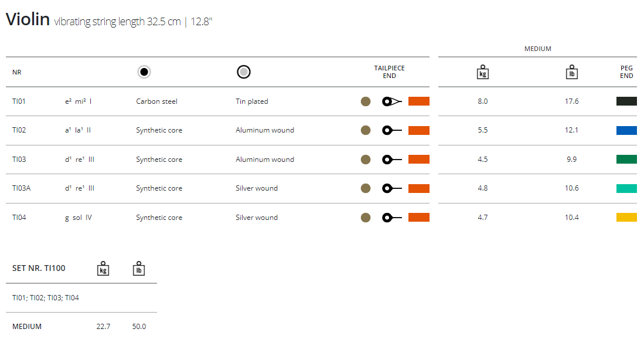Screen dimensions: 644x339
Task: Click the SET NR. TI100 heading
Action: (x=39, y=268)
